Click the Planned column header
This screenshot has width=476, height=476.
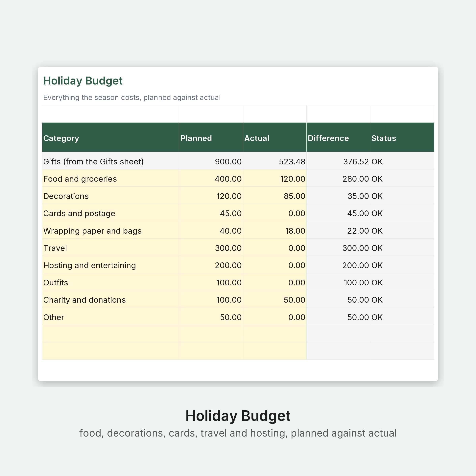[211, 137]
